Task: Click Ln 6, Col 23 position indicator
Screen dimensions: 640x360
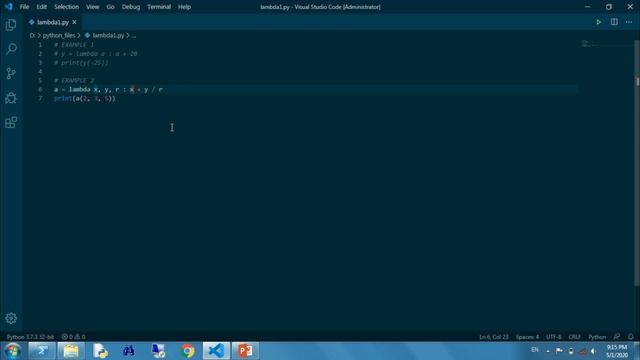Action: click(494, 337)
